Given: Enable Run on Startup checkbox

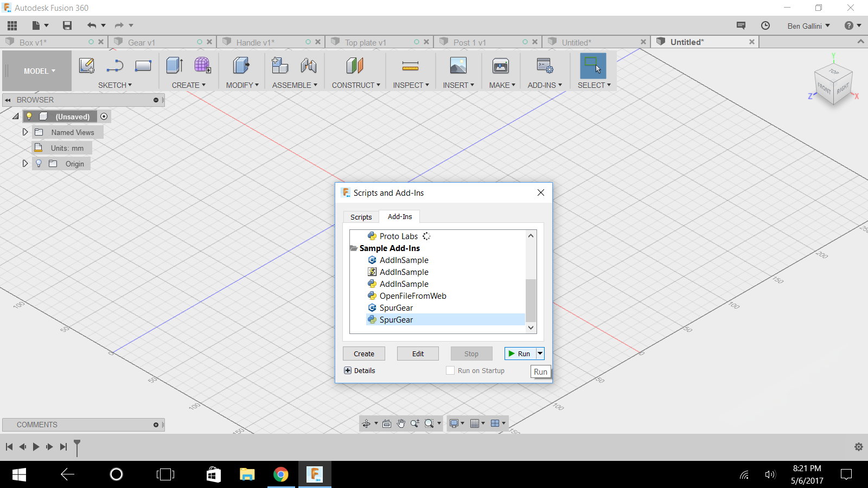Looking at the screenshot, I should tap(450, 370).
